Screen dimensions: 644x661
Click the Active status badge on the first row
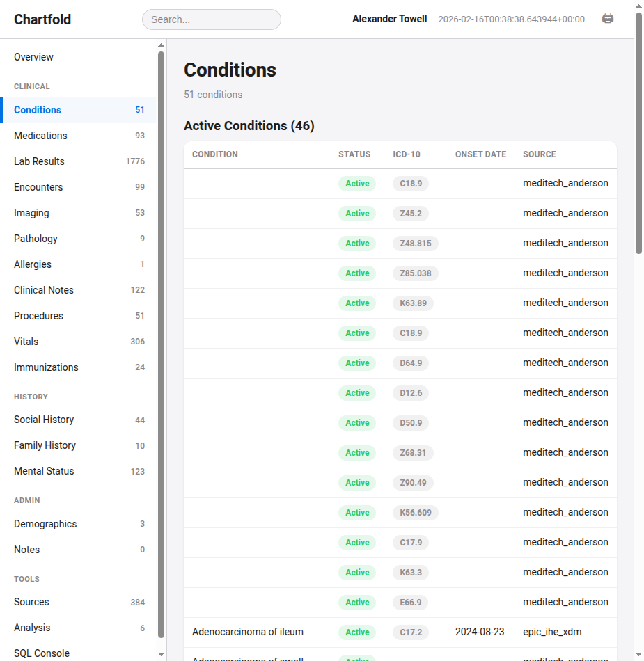[x=356, y=183]
